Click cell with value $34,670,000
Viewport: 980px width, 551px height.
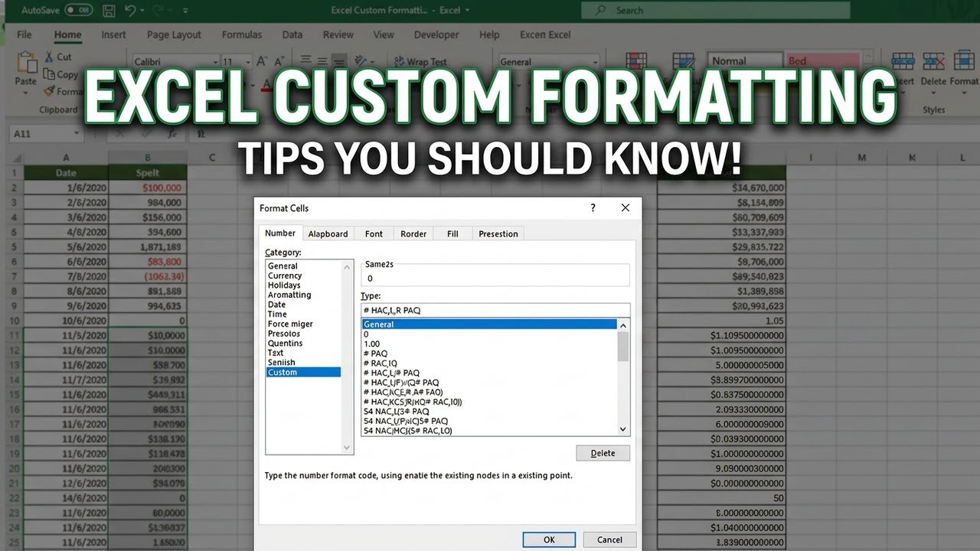pos(721,187)
